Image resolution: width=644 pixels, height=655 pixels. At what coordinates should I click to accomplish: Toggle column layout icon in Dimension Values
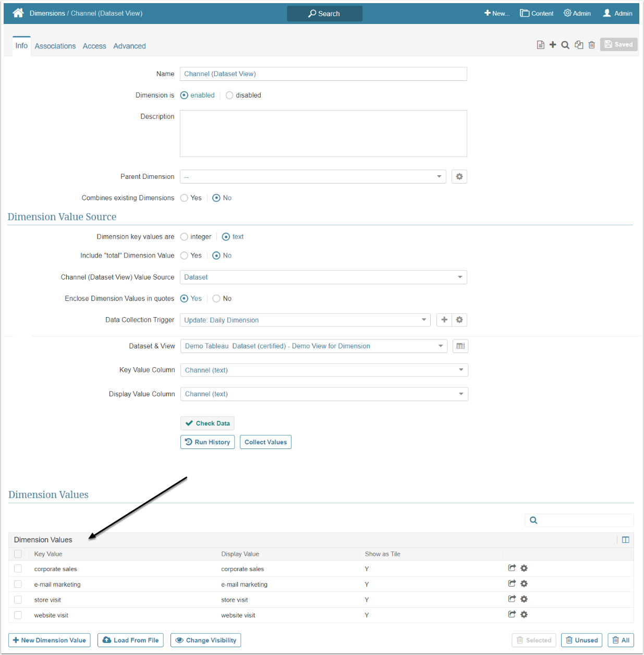pos(626,540)
